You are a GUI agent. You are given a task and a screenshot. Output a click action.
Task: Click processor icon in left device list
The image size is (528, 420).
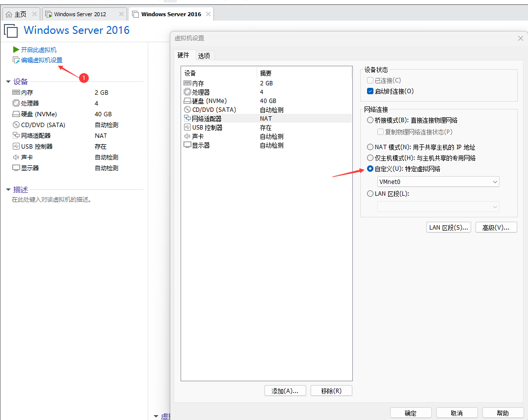16,103
